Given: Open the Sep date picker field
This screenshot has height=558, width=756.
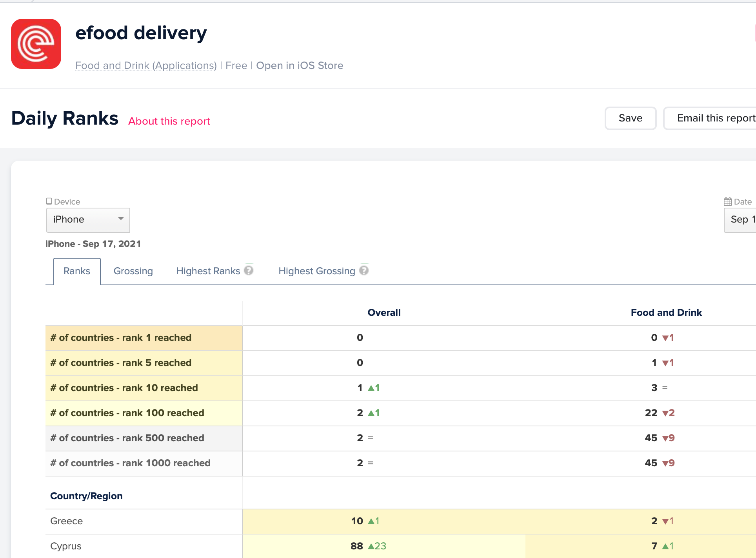Looking at the screenshot, I should pos(740,220).
